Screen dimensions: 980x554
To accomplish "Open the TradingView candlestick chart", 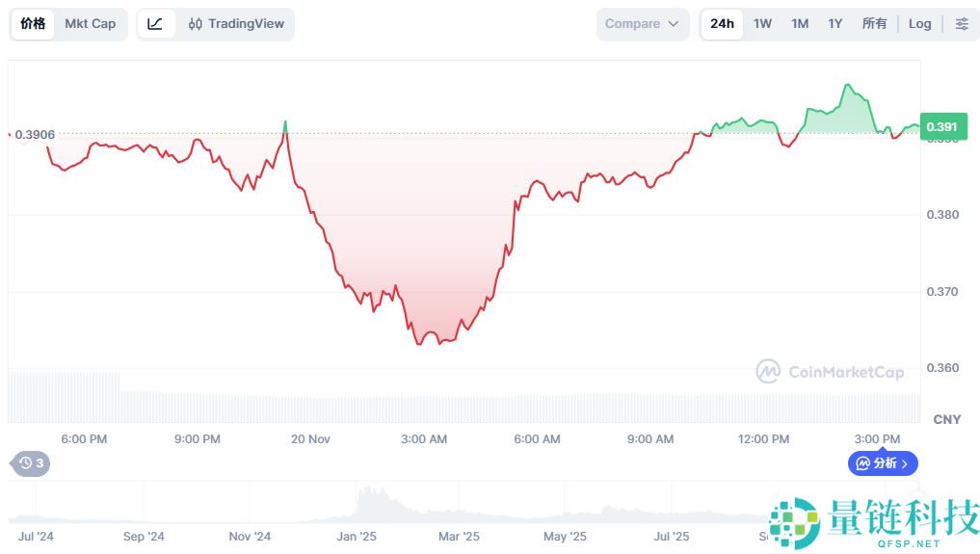I will coord(236,24).
